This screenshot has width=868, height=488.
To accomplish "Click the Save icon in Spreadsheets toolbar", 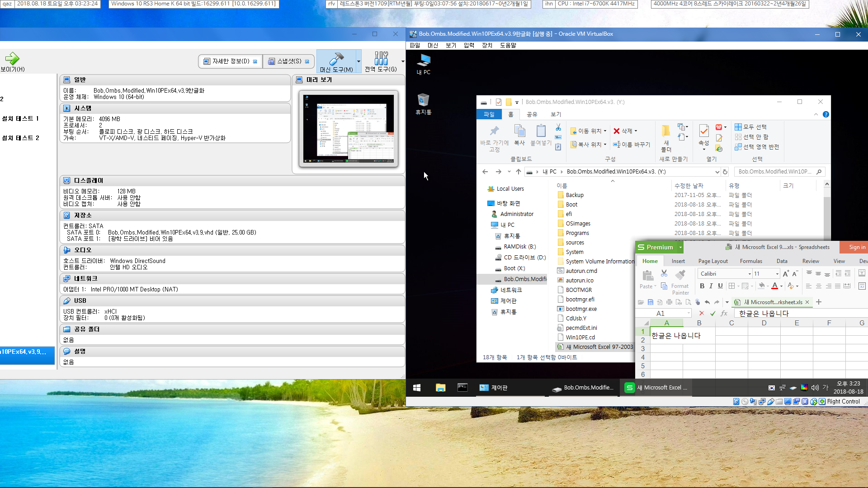I will click(x=651, y=302).
